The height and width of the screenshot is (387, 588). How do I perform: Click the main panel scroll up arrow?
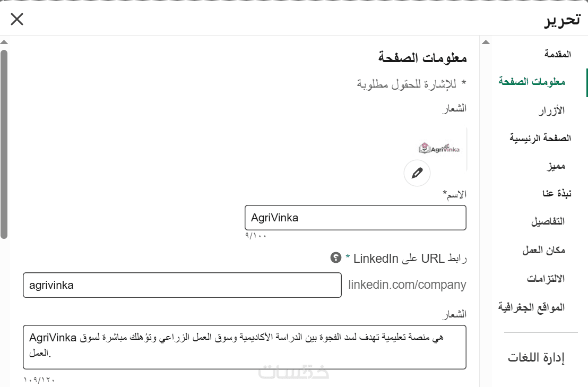click(x=4, y=42)
